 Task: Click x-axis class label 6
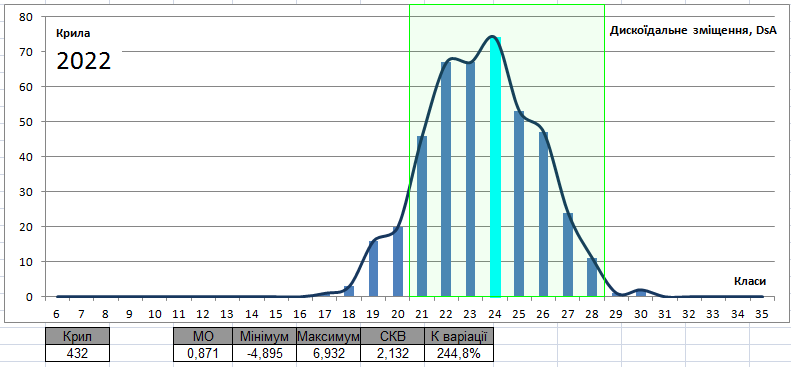tap(56, 314)
